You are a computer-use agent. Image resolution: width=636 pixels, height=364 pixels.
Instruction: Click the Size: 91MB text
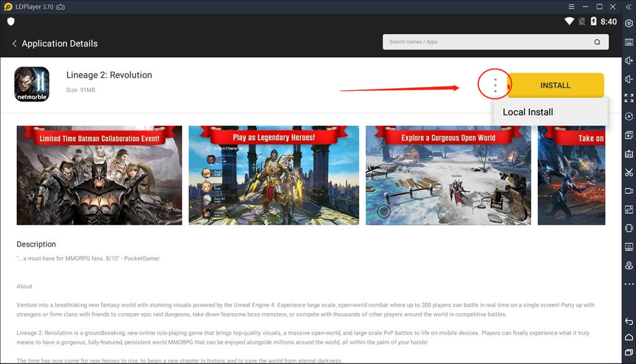click(x=81, y=90)
